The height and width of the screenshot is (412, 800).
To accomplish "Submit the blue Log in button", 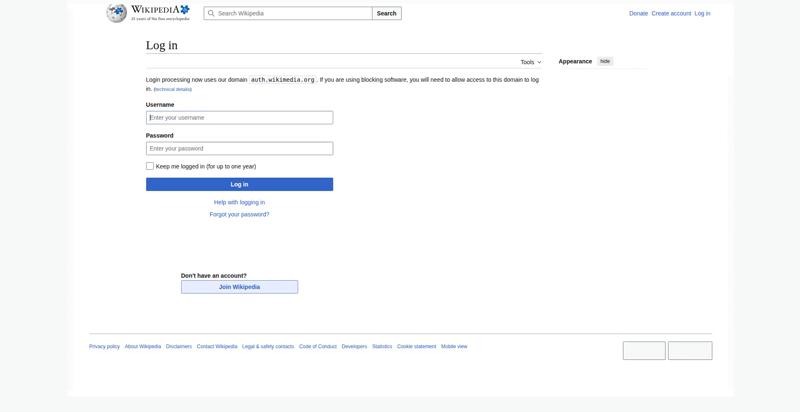I will pos(239,184).
